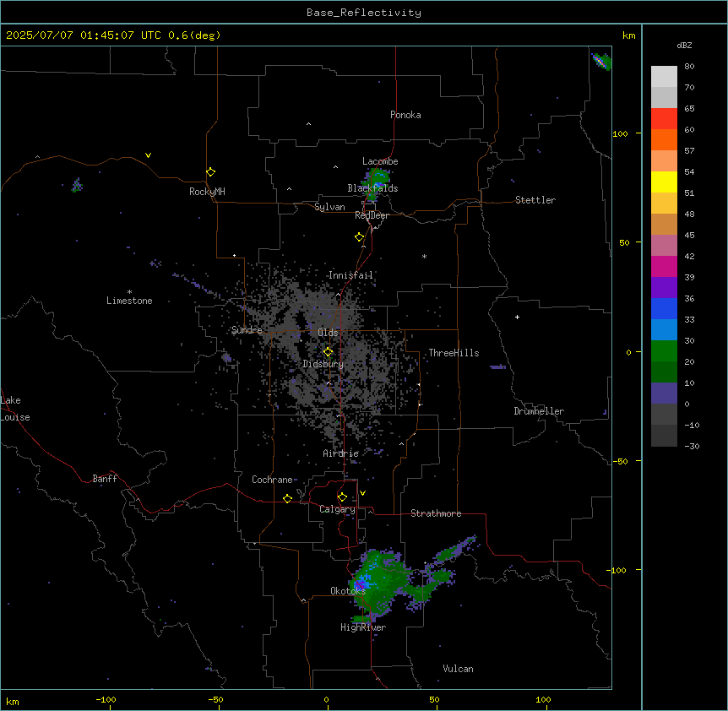
Task: Click the RedDeer city label
Action: pos(372,215)
